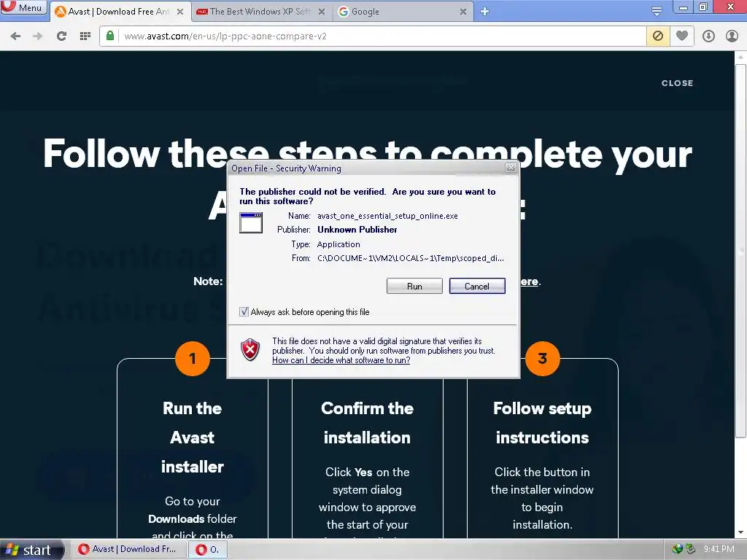Click the page vertical scrollbar
747x560 pixels.
740,251
